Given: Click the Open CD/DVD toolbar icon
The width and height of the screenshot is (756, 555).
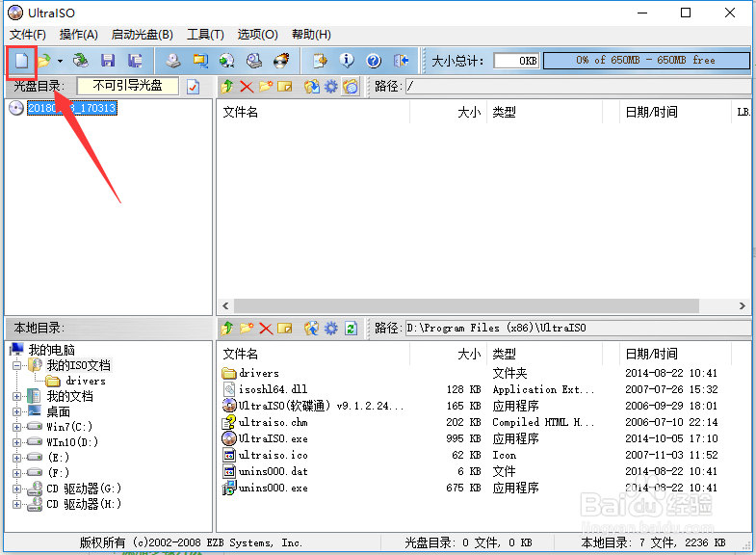Looking at the screenshot, I should pyautogui.click(x=80, y=61).
